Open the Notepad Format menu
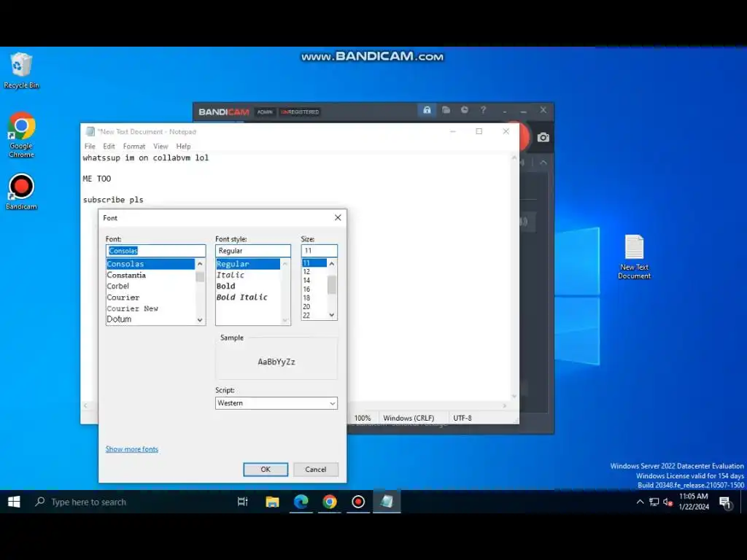This screenshot has height=560, width=747. tap(134, 146)
